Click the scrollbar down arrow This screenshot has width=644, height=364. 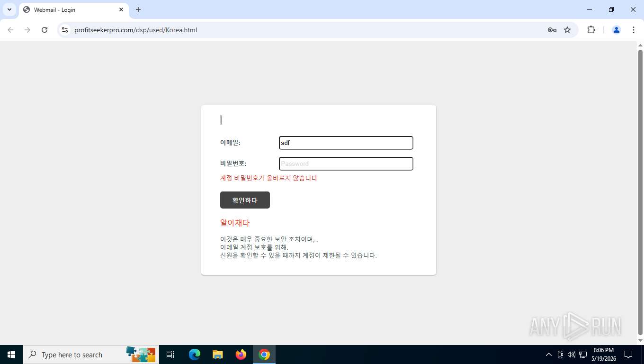[640, 340]
